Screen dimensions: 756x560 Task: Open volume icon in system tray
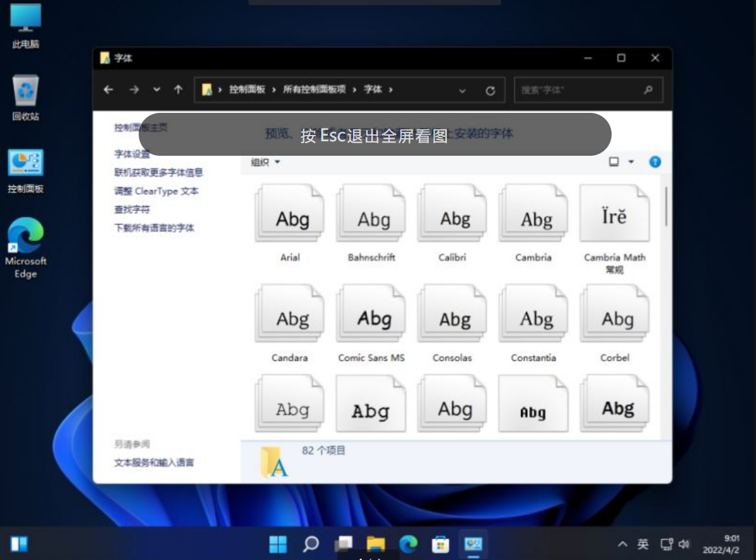[x=683, y=544]
